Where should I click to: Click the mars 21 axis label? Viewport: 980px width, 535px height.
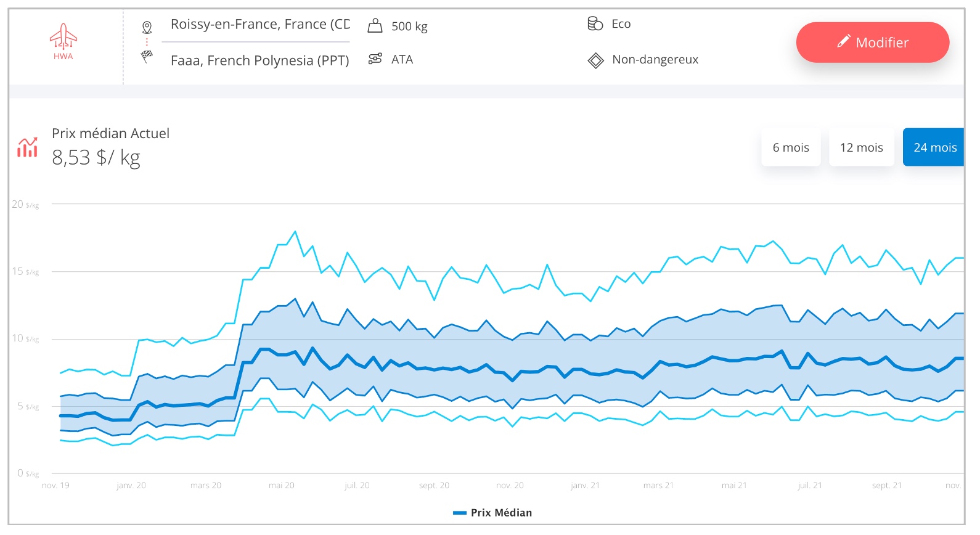click(x=658, y=486)
